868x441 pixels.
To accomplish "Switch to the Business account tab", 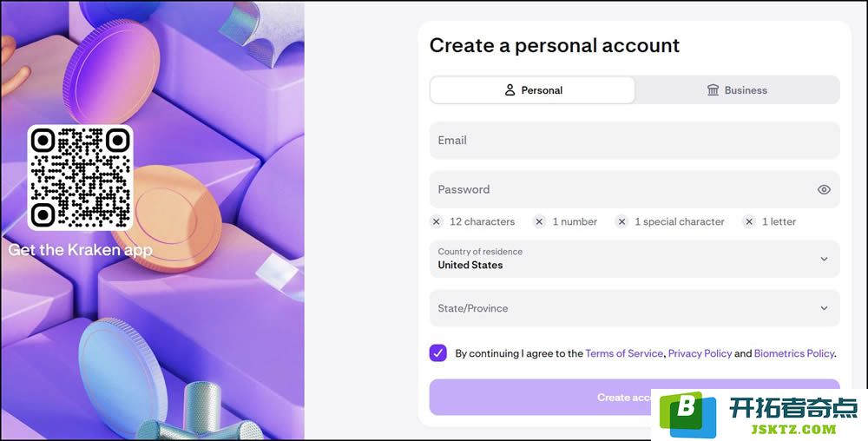I will tap(737, 89).
